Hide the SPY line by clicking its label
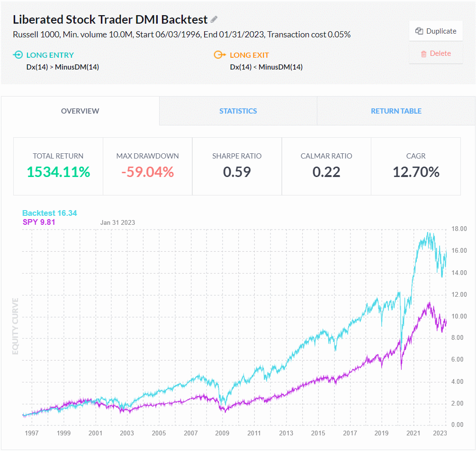476x451 pixels. pyautogui.click(x=38, y=221)
